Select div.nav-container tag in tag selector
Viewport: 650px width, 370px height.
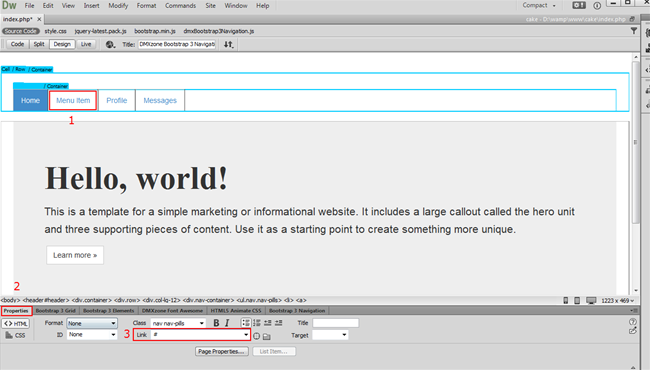point(209,300)
